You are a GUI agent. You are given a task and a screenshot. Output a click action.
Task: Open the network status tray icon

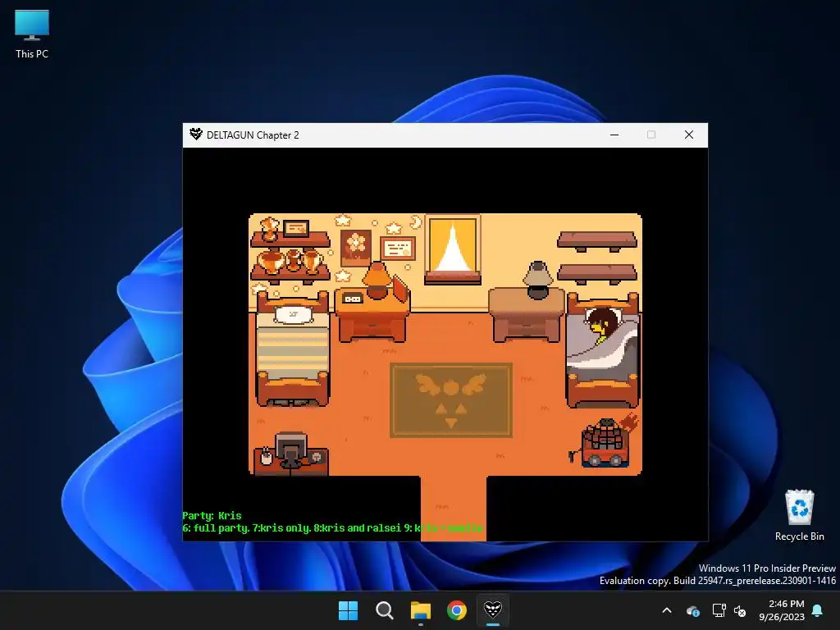coord(719,610)
